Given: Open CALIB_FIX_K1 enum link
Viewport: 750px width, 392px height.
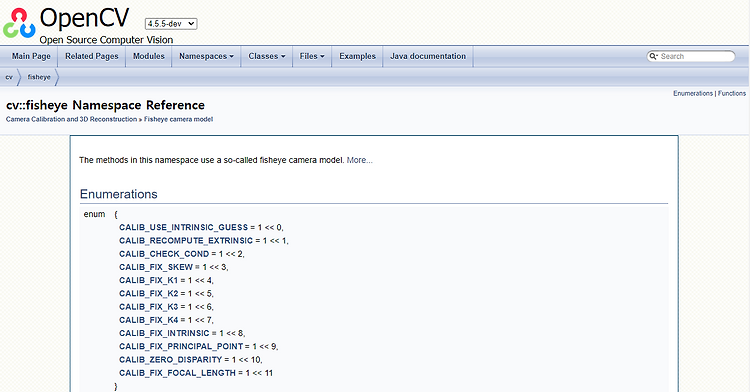Looking at the screenshot, I should click(148, 280).
